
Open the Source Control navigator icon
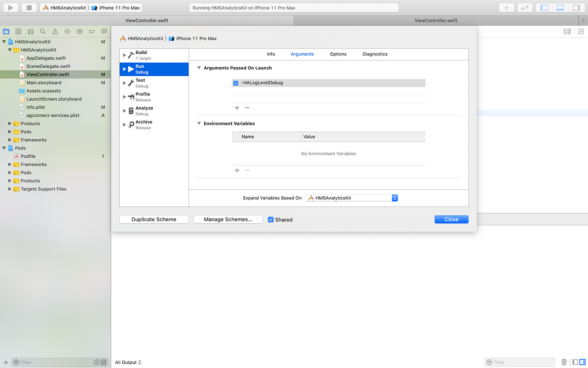[x=18, y=32]
